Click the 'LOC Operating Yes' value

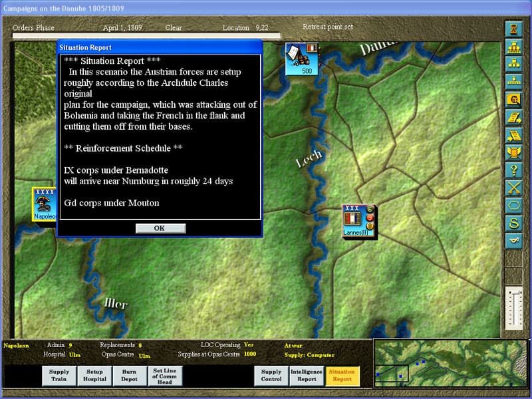coord(248,344)
